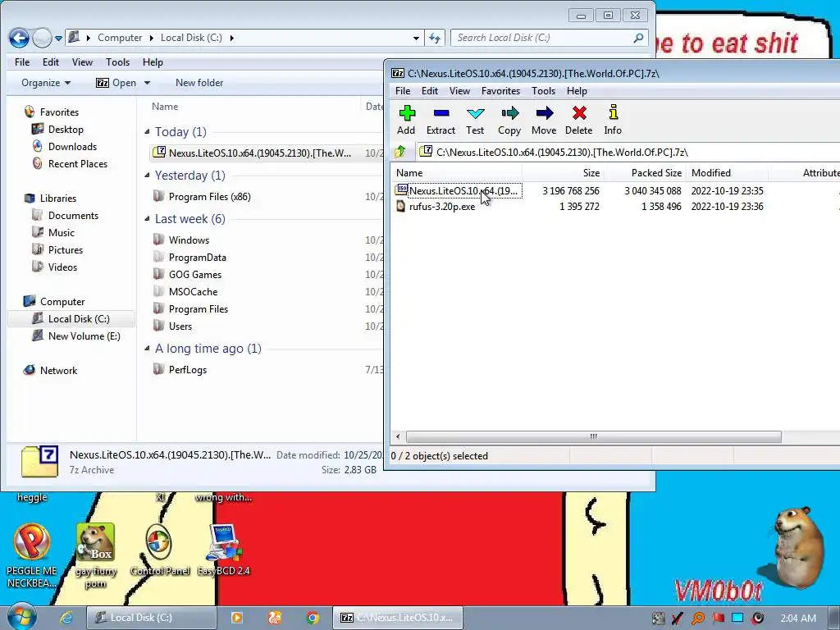Switch to Local Disk (C:) taskbar button
Screen dimensions: 840x630
151,618
